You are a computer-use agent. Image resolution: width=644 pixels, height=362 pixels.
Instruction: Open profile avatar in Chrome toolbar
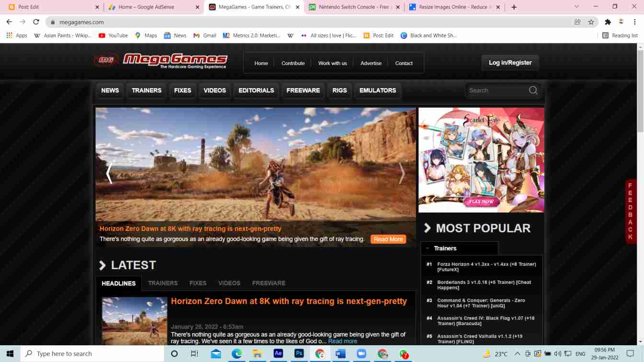[x=621, y=22]
